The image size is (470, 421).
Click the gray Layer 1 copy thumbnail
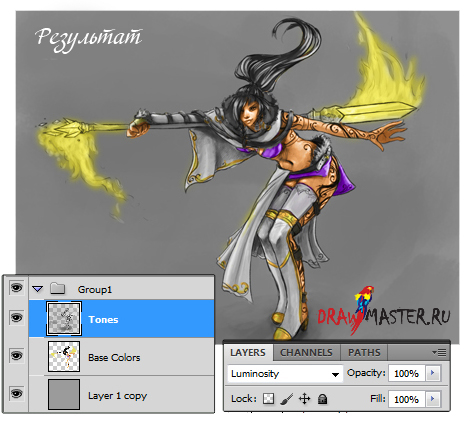(64, 394)
